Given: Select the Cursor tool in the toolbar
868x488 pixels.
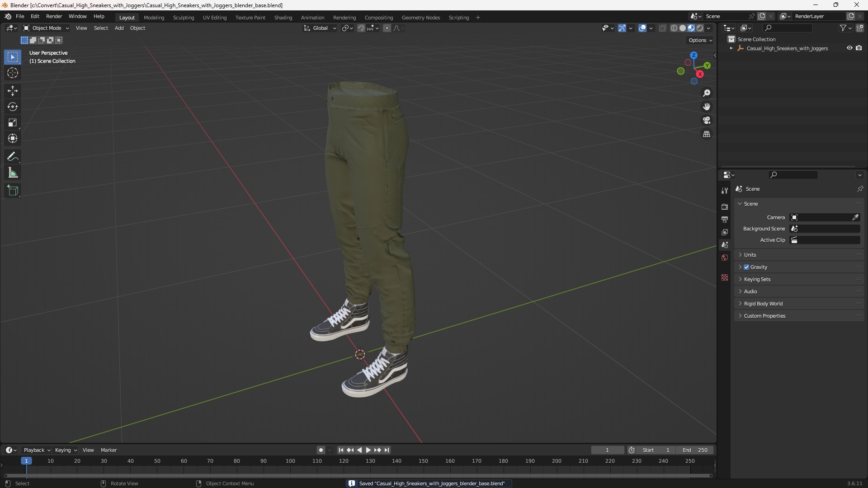Looking at the screenshot, I should click(13, 73).
